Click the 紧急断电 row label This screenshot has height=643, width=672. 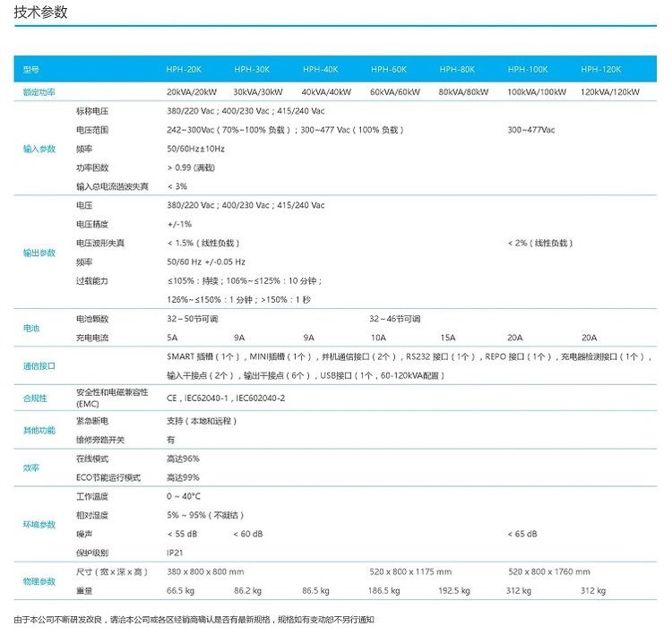tap(92, 421)
